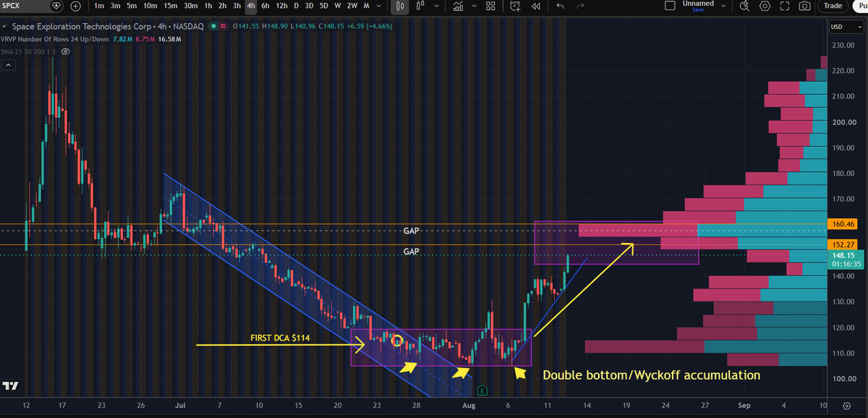Viewport: 868px width, 418px height.
Task: Create an alert with clock icon
Action: coord(514,6)
